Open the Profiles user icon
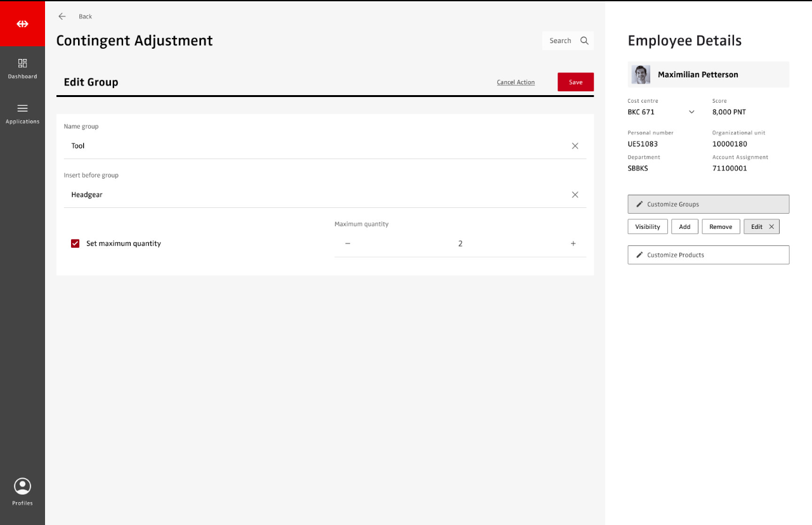 pos(22,486)
